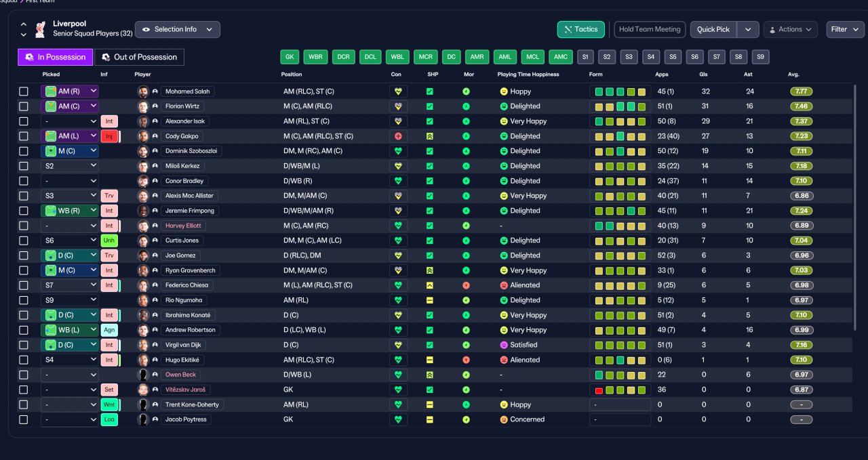Click the Int status badge for Alexander Isak

coord(109,121)
